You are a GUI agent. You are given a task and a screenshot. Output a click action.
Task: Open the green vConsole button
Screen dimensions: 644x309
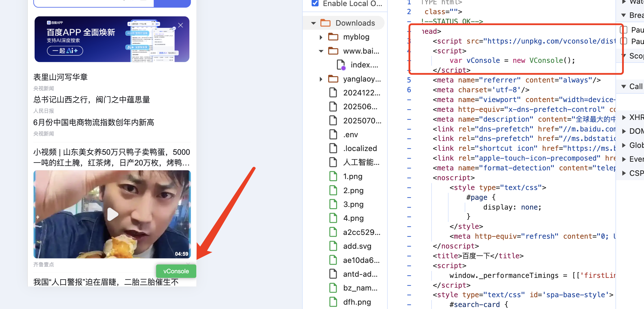pos(176,271)
